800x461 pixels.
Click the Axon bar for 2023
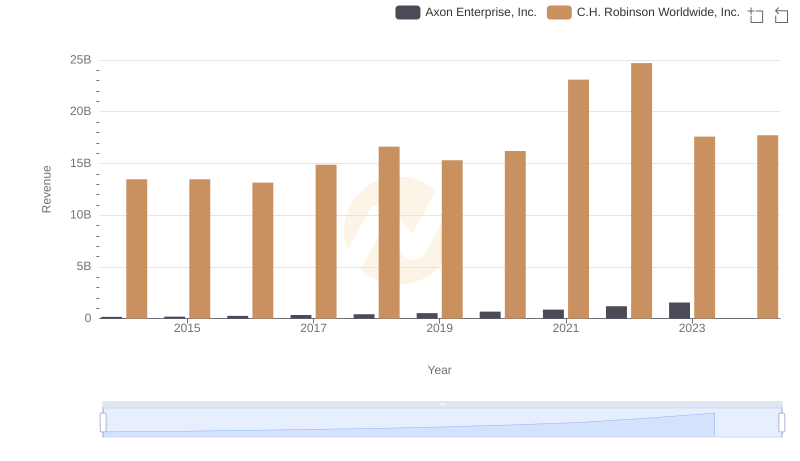point(680,311)
